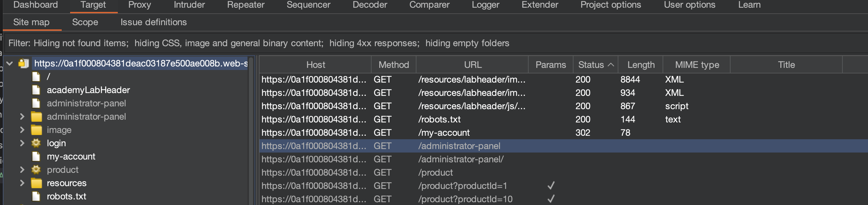
Task: Click the robots.txt file icon in tree
Action: 36,196
